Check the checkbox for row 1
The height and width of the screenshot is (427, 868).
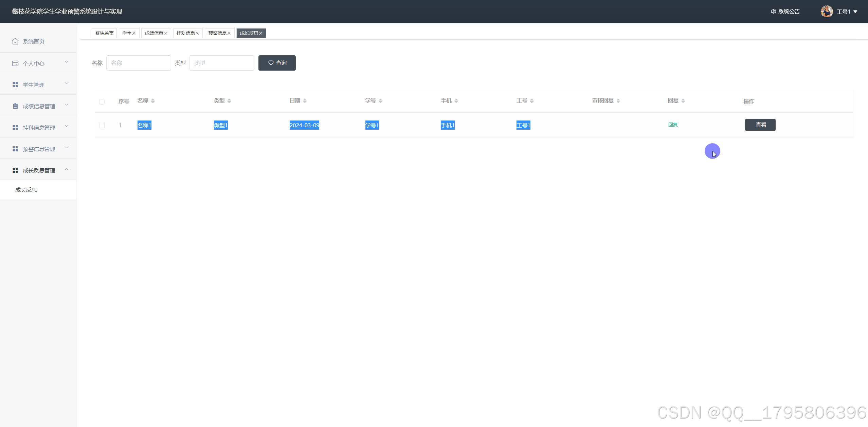(102, 126)
